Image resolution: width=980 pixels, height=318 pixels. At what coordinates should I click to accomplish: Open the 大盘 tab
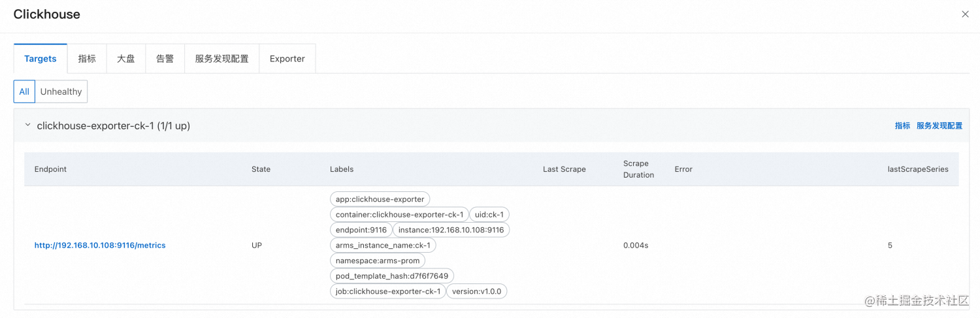pyautogui.click(x=126, y=59)
